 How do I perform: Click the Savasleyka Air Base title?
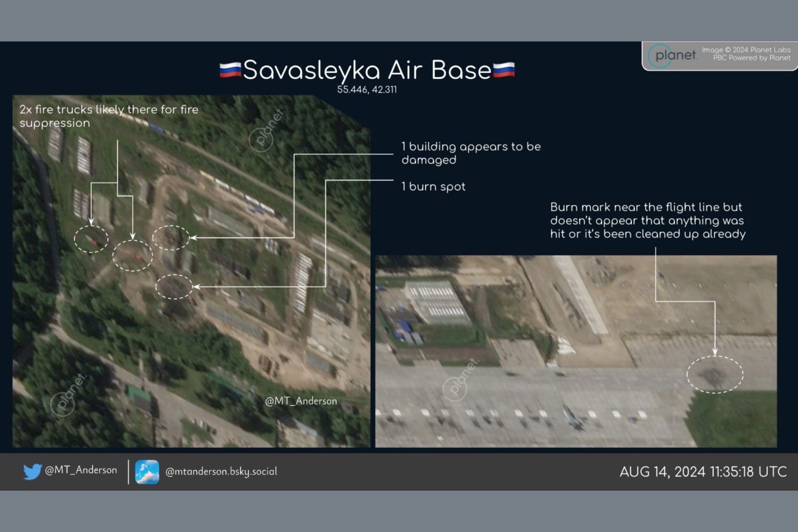(367, 70)
